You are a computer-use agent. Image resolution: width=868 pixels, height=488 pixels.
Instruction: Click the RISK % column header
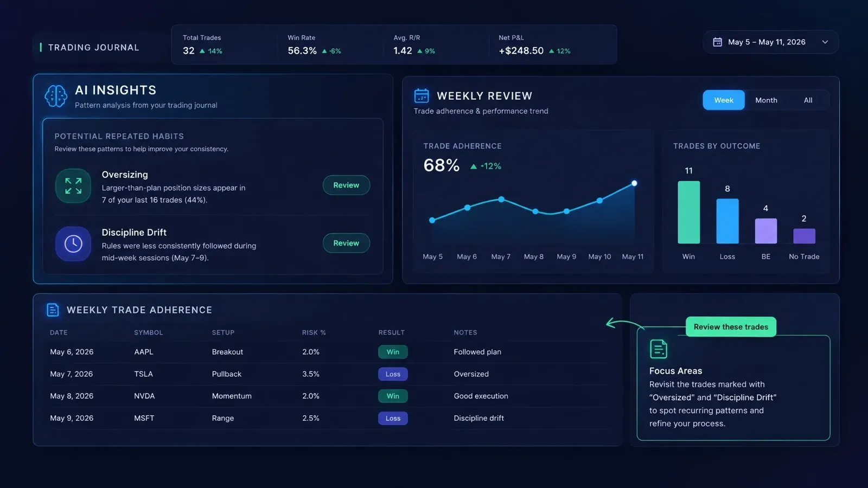click(314, 332)
